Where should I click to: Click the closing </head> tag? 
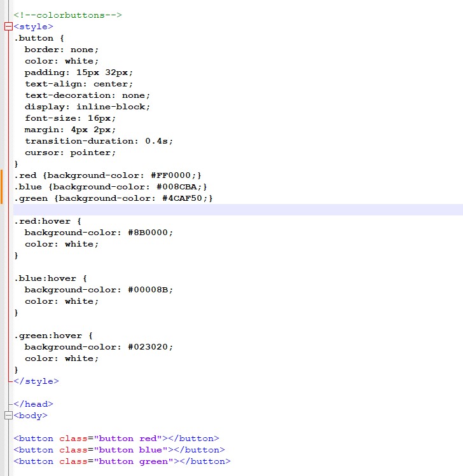click(x=34, y=404)
